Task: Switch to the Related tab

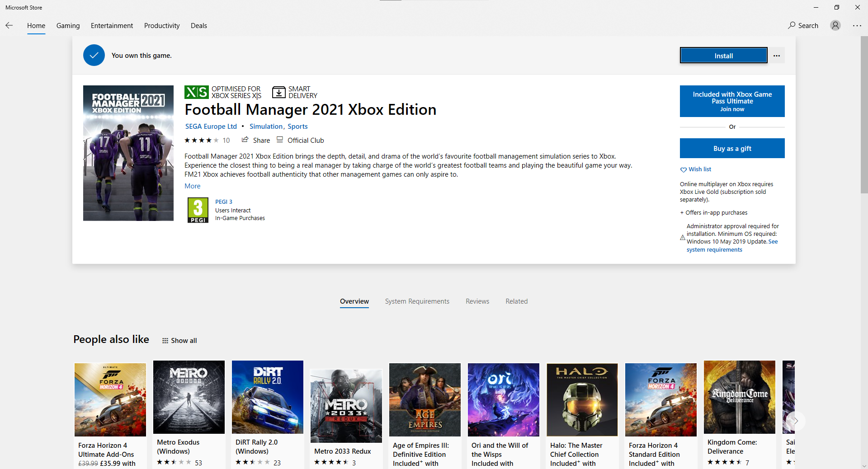Action: tap(517, 301)
